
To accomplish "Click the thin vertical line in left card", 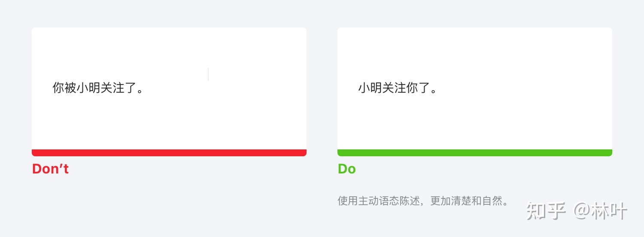I will coord(208,74).
